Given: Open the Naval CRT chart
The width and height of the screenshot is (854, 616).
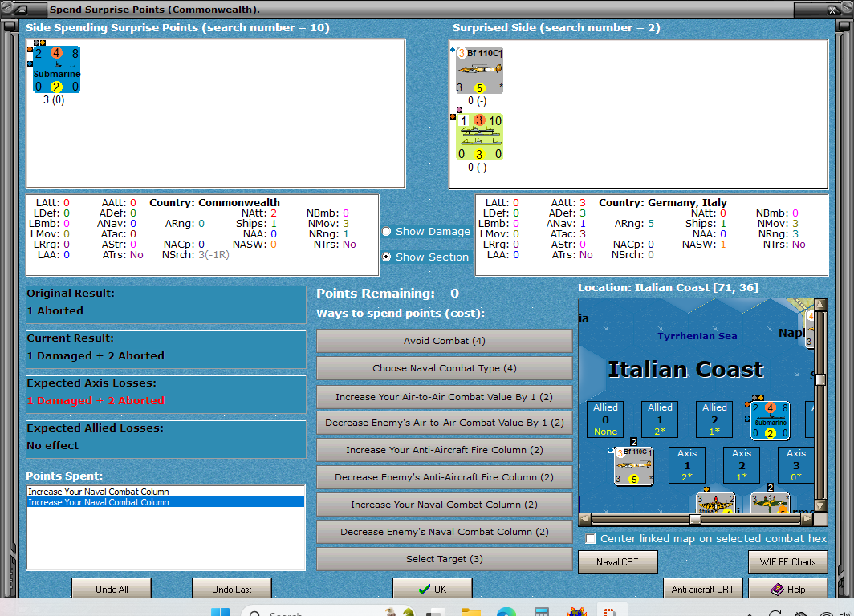Looking at the screenshot, I should (618, 562).
